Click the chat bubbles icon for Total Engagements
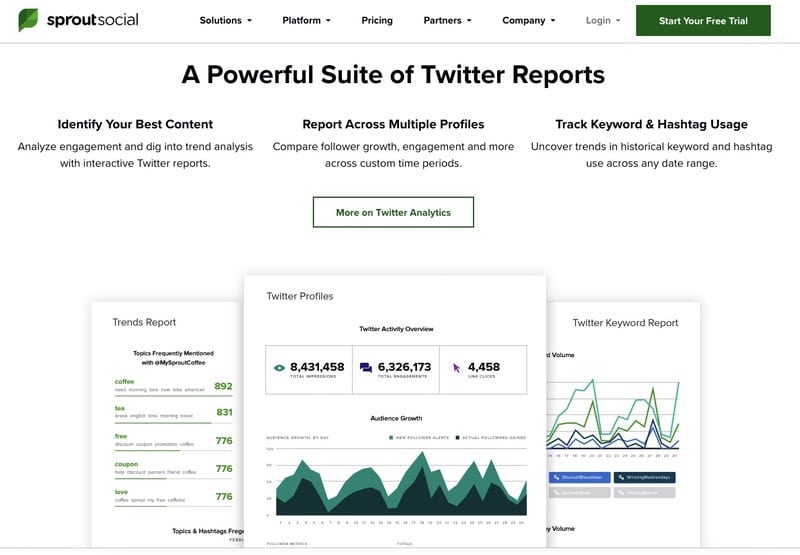The height and width of the screenshot is (555, 800). click(x=366, y=368)
